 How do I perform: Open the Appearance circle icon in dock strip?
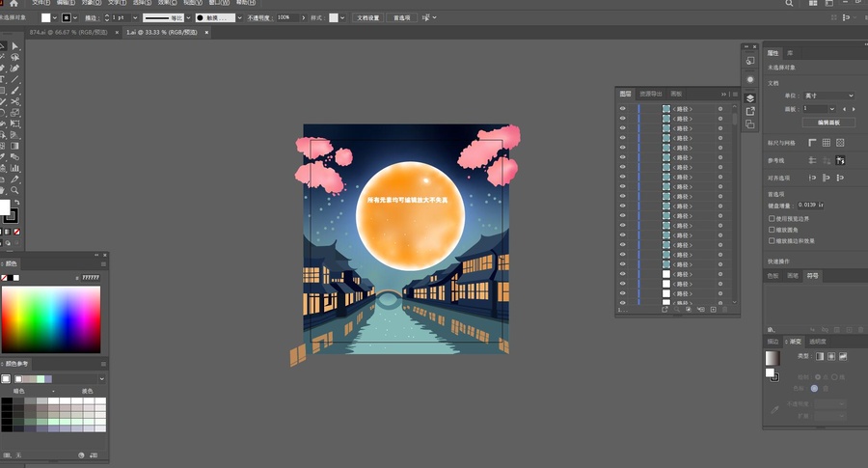[x=750, y=79]
